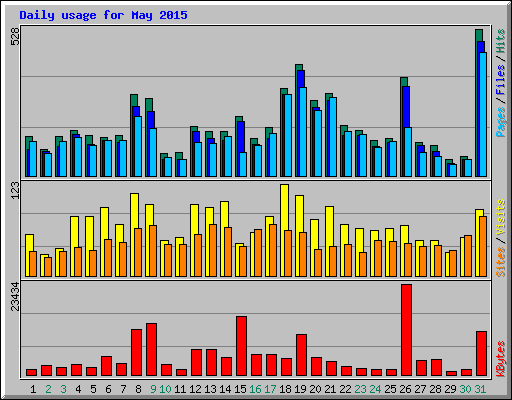Screen dimensions: 512x400
Task: Select the light blue Pages bar for day 26
Action: pos(408,152)
